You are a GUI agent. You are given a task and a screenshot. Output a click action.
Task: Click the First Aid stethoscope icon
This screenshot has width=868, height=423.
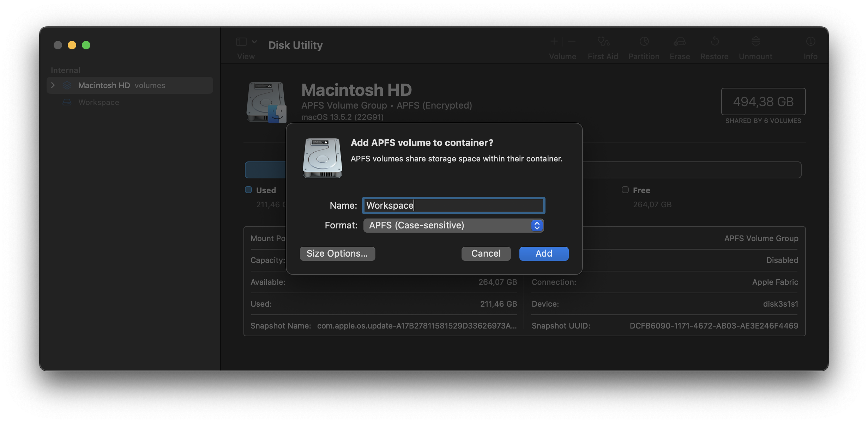(x=603, y=42)
